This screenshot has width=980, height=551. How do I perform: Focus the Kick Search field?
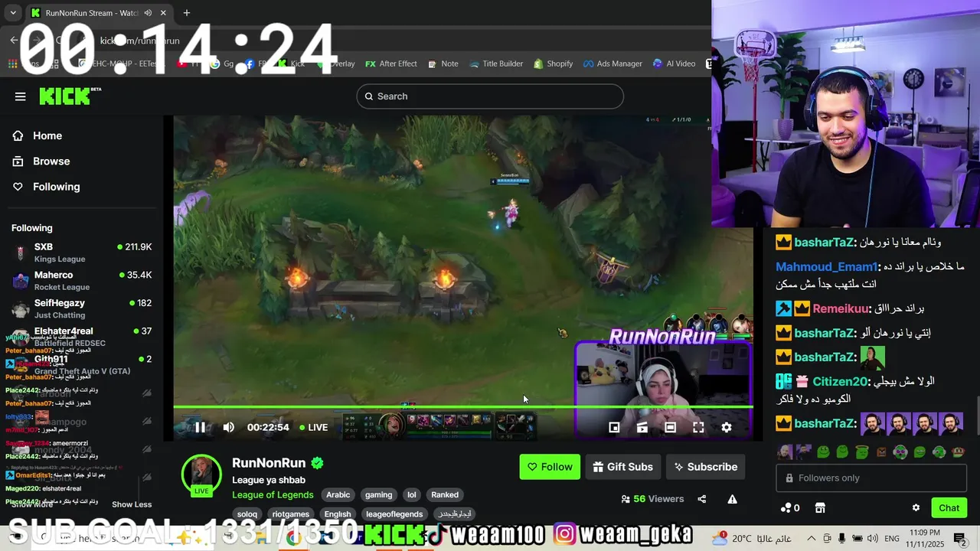[x=490, y=96]
